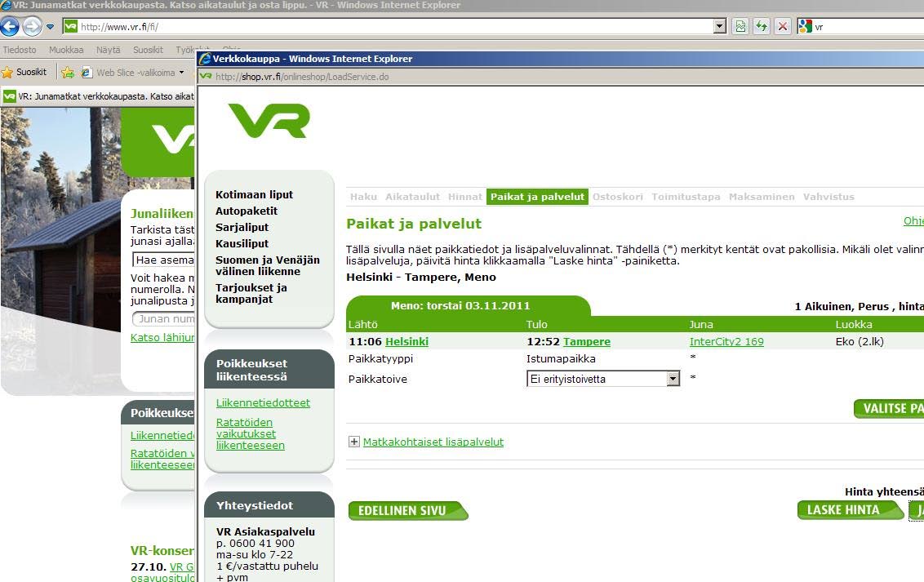Select the Aikataulut step tab
The width and height of the screenshot is (924, 582).
[412, 197]
